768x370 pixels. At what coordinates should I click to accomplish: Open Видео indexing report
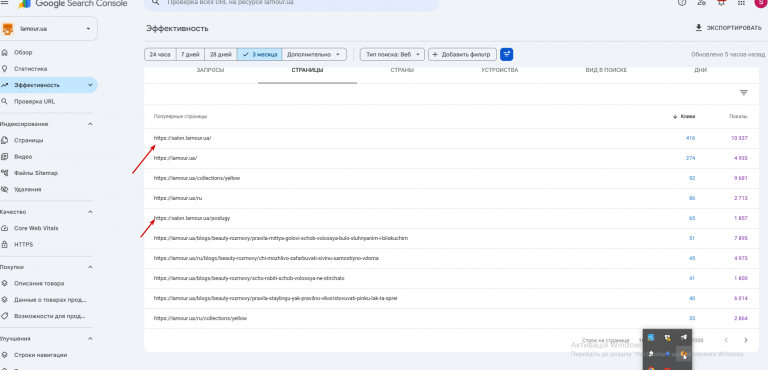[x=23, y=157]
